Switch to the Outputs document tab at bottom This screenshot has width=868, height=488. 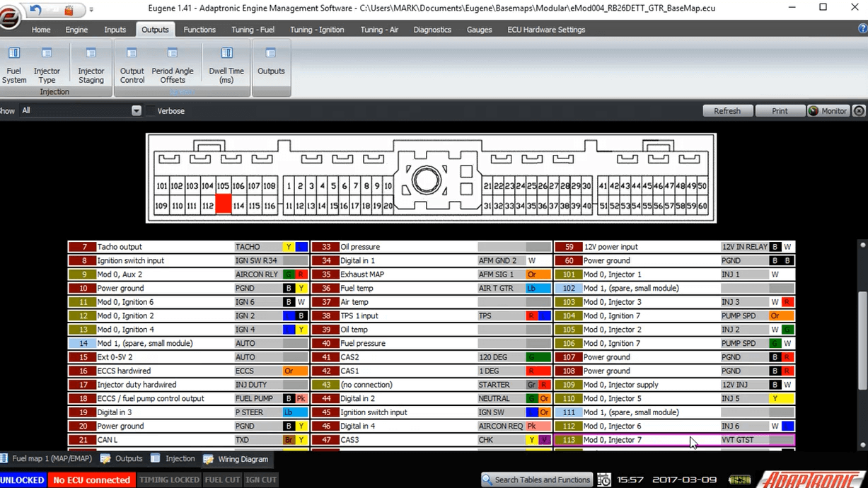pyautogui.click(x=122, y=459)
